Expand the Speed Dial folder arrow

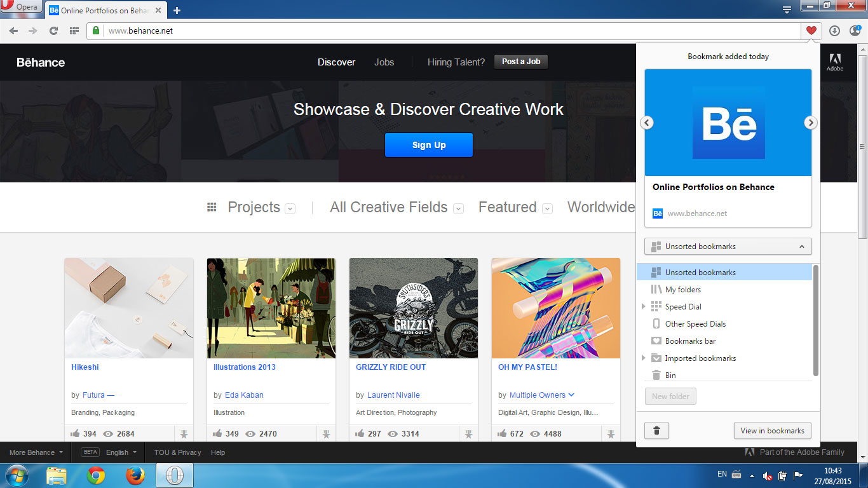643,307
